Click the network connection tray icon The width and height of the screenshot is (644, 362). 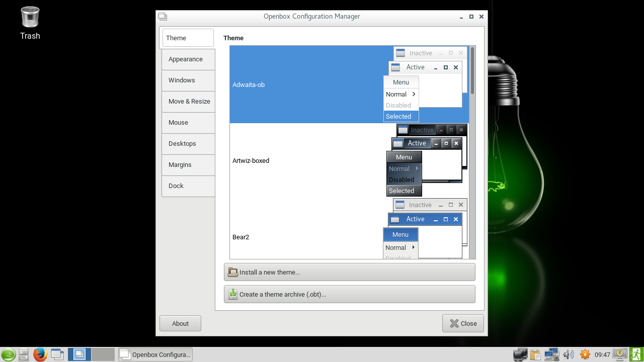[x=551, y=354]
